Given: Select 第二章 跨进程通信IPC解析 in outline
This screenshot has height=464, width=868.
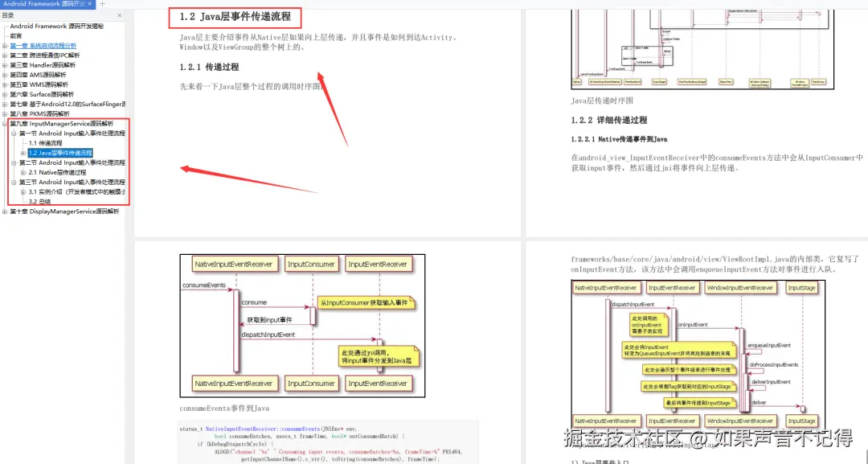Looking at the screenshot, I should tap(45, 55).
